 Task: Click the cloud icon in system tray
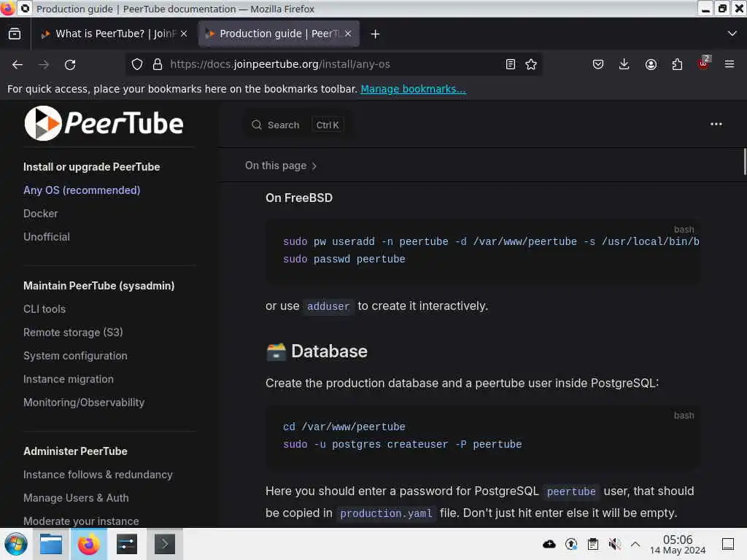coord(549,544)
